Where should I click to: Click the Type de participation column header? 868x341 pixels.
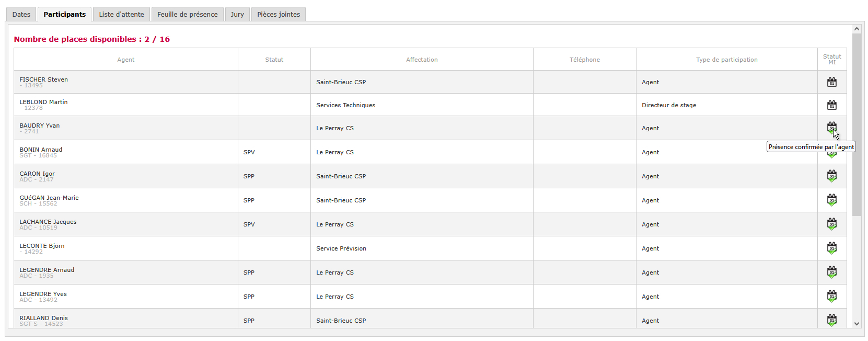coord(726,60)
